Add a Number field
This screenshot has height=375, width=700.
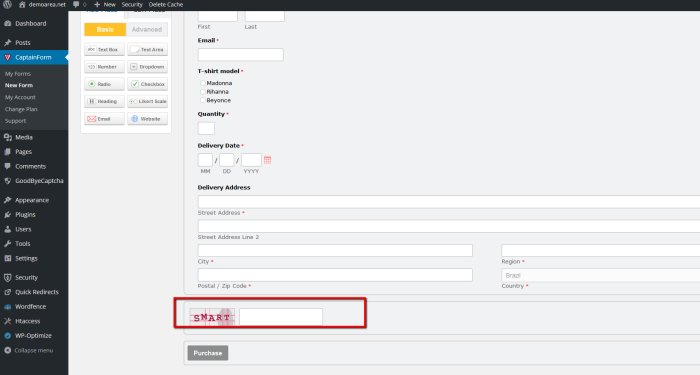[x=104, y=67]
